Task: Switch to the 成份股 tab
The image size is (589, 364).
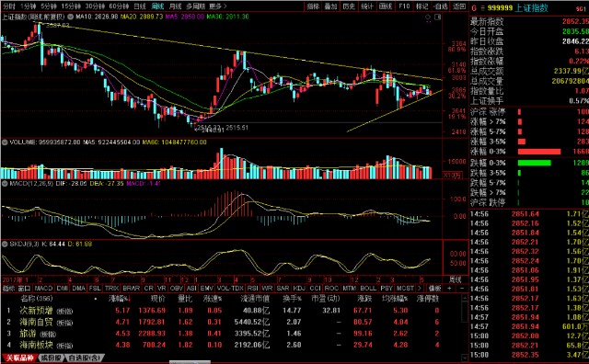Action: tap(52, 358)
